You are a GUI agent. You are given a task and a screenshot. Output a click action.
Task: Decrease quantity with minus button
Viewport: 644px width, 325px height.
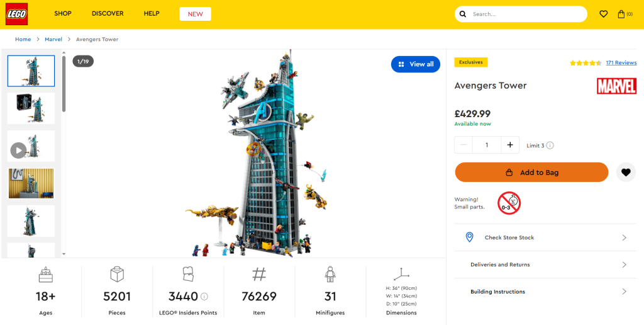[x=464, y=145]
